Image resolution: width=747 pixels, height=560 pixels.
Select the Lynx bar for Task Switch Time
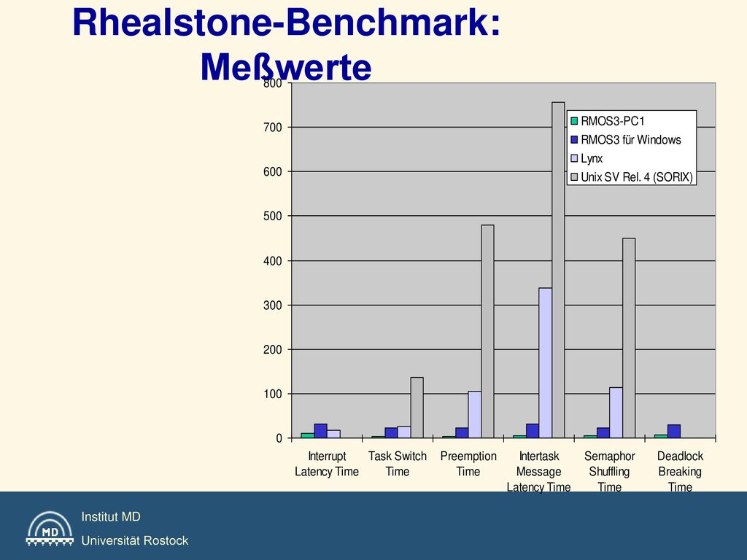click(x=404, y=432)
